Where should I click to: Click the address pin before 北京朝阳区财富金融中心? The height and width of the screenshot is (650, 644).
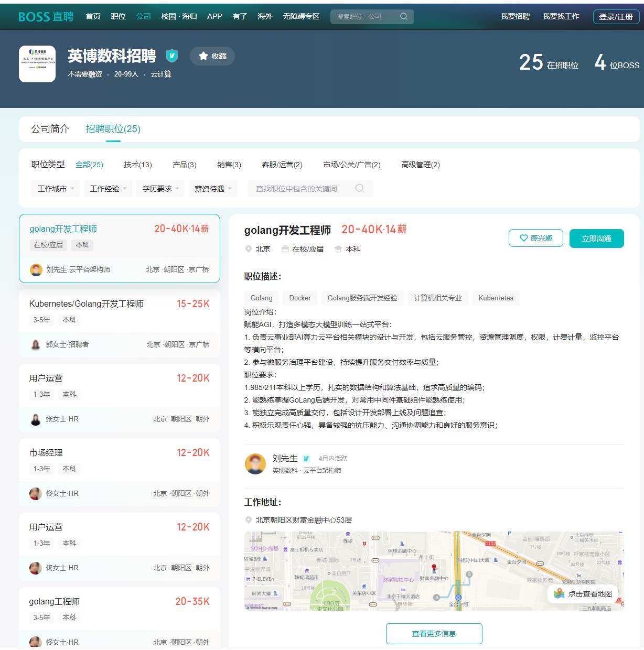(249, 520)
